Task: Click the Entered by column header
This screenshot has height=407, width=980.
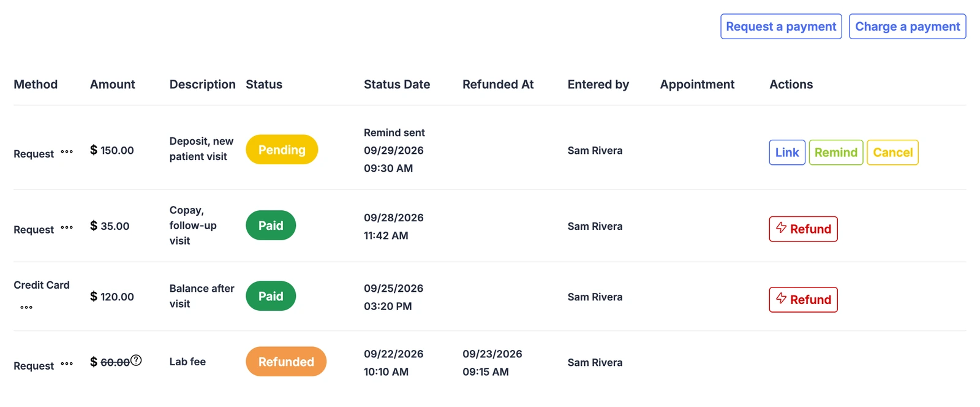Action: [x=598, y=85]
